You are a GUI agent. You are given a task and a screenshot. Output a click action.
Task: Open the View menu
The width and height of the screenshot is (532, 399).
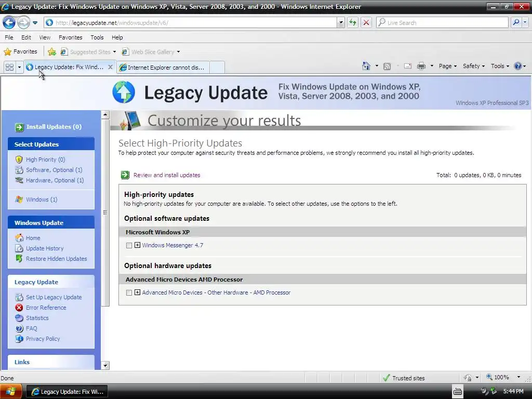[45, 37]
